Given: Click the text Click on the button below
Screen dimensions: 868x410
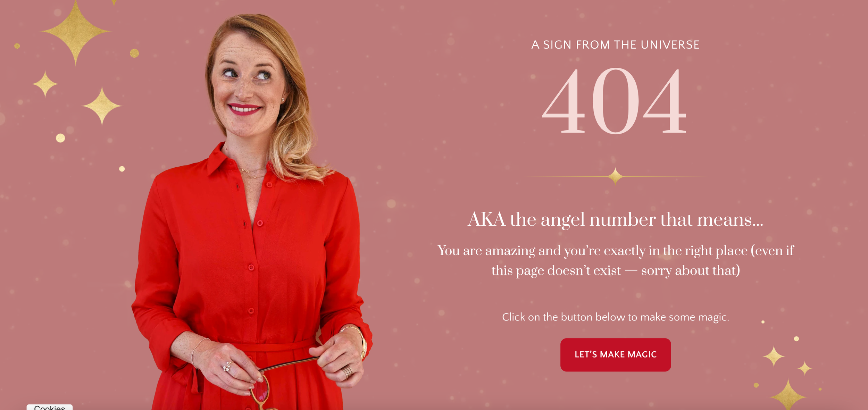Looking at the screenshot, I should tap(615, 317).
